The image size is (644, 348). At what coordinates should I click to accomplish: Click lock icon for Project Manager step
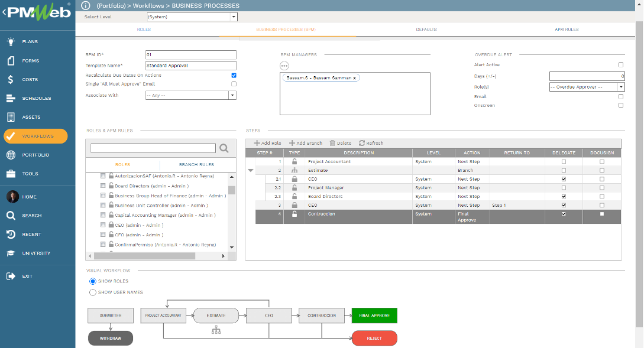295,187
